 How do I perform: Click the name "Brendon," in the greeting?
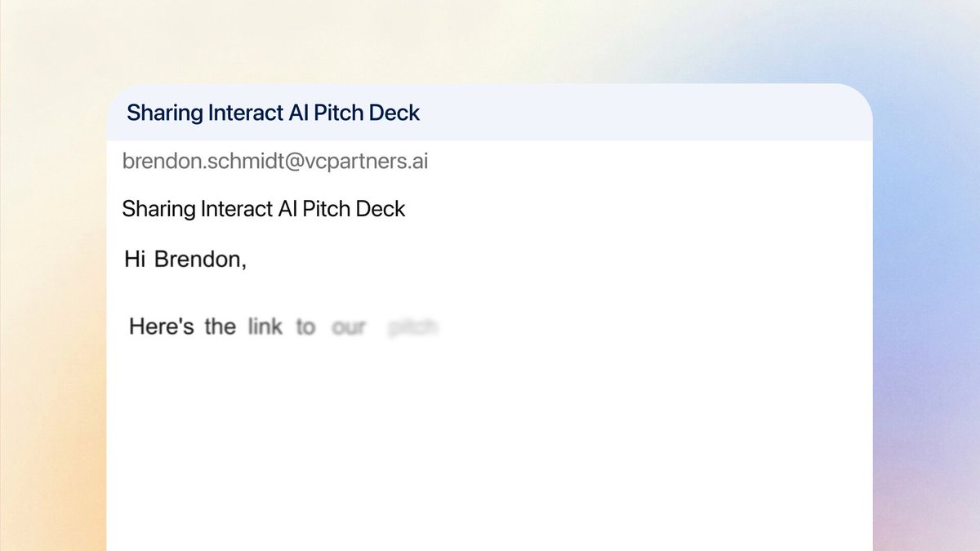pyautogui.click(x=201, y=260)
